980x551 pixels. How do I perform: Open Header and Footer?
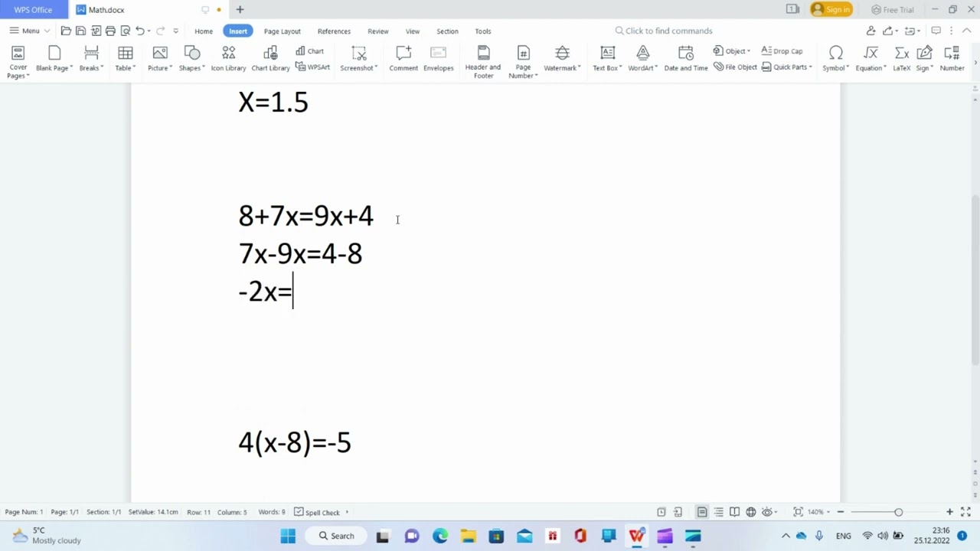(483, 62)
